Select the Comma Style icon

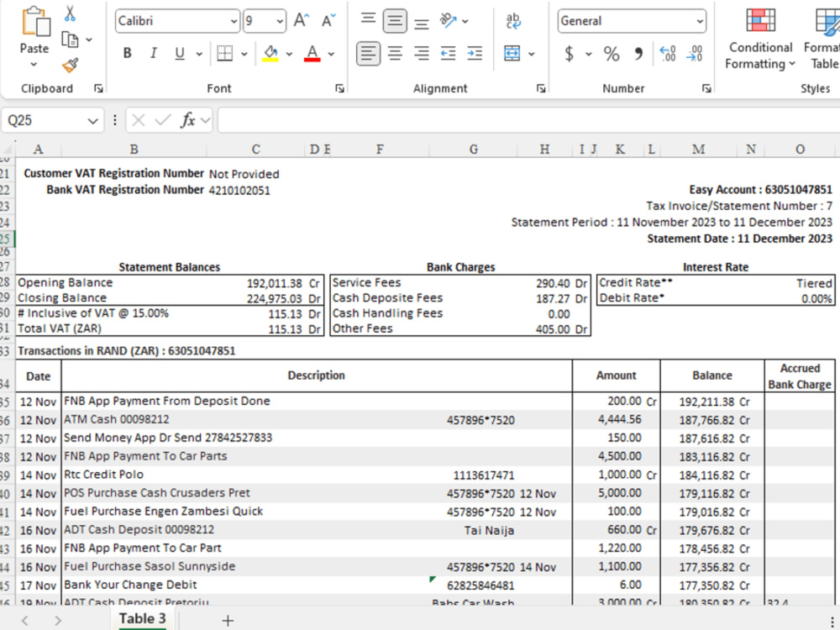point(638,53)
